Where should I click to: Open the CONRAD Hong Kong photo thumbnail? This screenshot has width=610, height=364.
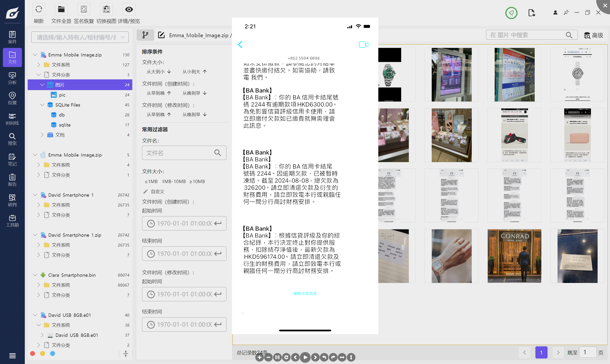(x=514, y=256)
